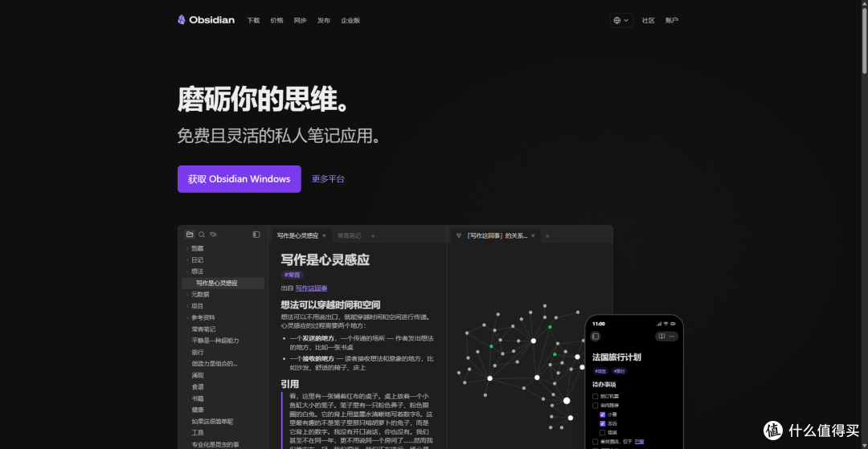Open the 更多平台 link
This screenshot has width=868, height=449.
(328, 179)
